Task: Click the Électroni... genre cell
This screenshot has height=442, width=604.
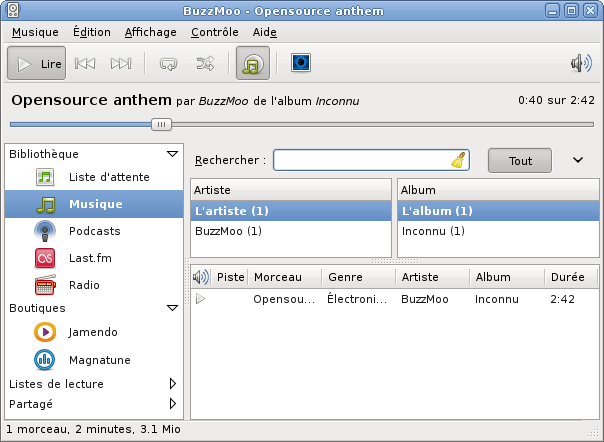Action: coord(357,299)
